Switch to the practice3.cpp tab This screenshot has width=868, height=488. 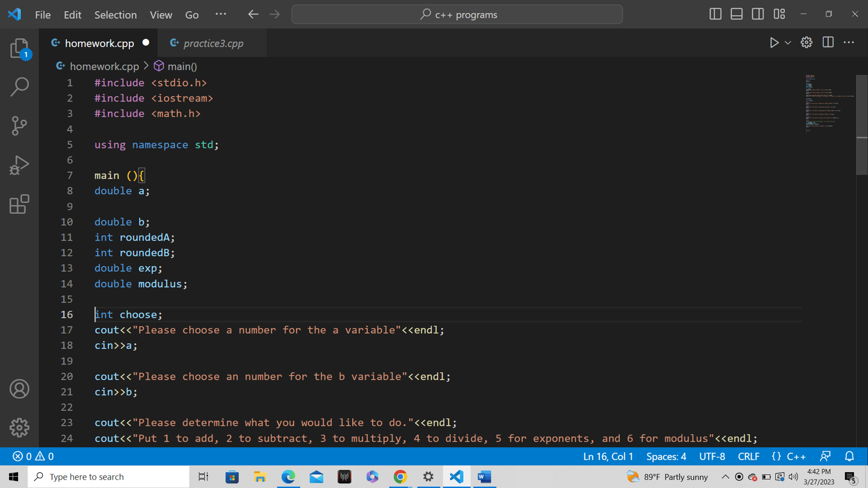click(213, 43)
